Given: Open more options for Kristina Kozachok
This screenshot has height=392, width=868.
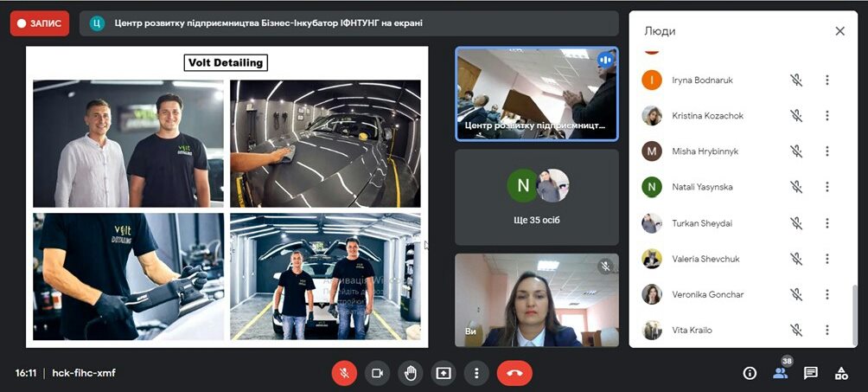Looking at the screenshot, I should tap(827, 115).
